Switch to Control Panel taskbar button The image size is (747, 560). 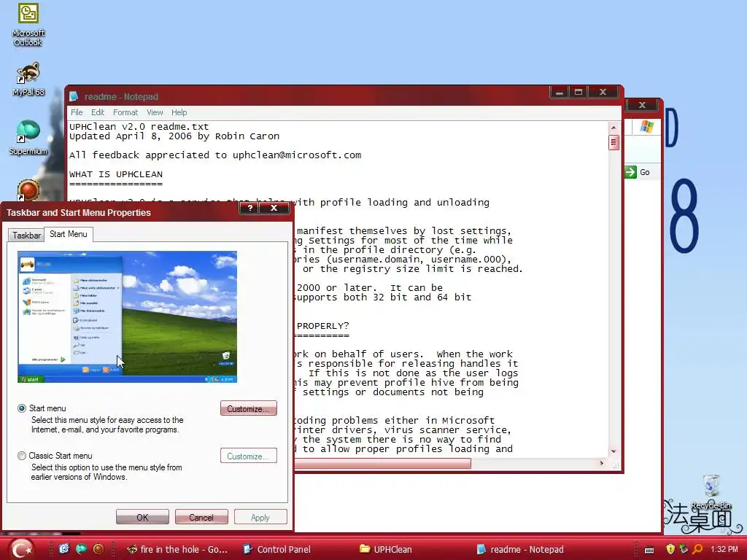(x=277, y=550)
